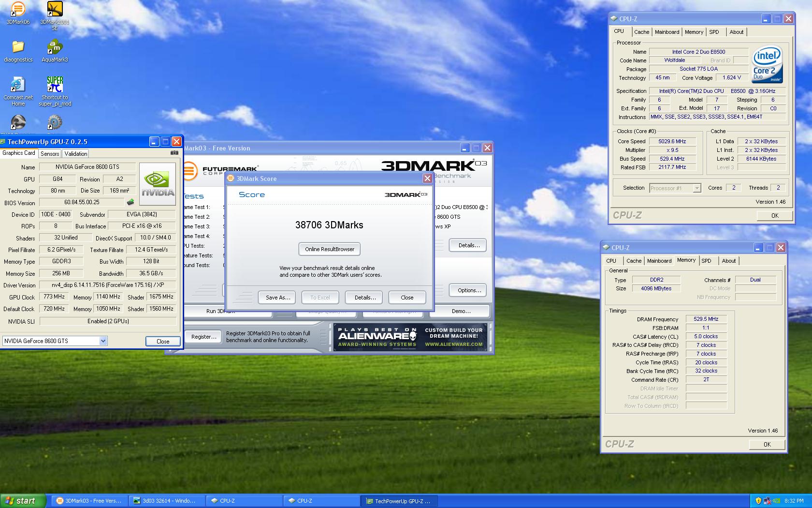Screen dimensions: 812x508
Task: Open the 3DMark2001 SE desktop icon
Action: click(x=55, y=15)
